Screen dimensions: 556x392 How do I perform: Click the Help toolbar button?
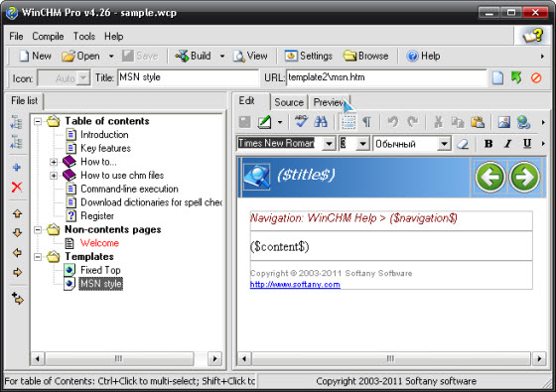click(x=423, y=56)
